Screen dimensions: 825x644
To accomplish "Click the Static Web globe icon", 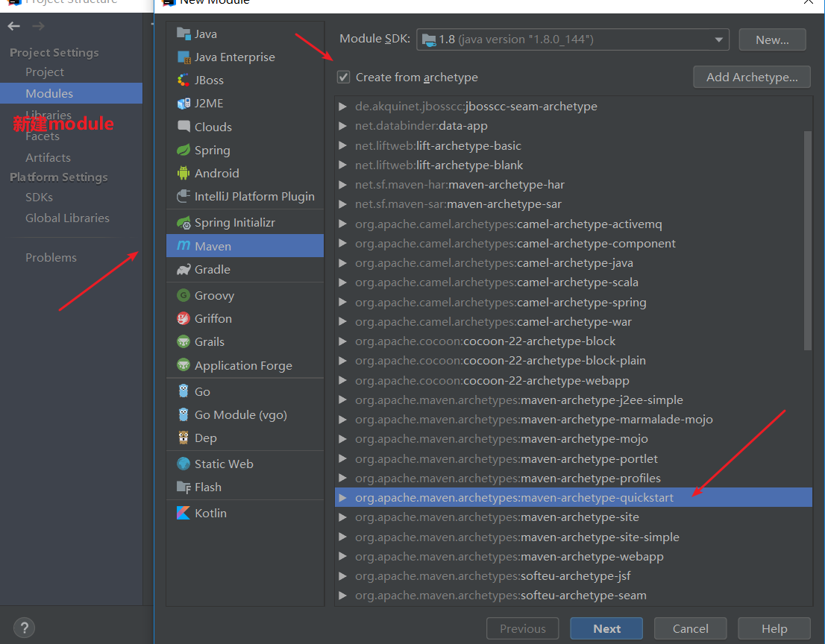I will pyautogui.click(x=183, y=464).
